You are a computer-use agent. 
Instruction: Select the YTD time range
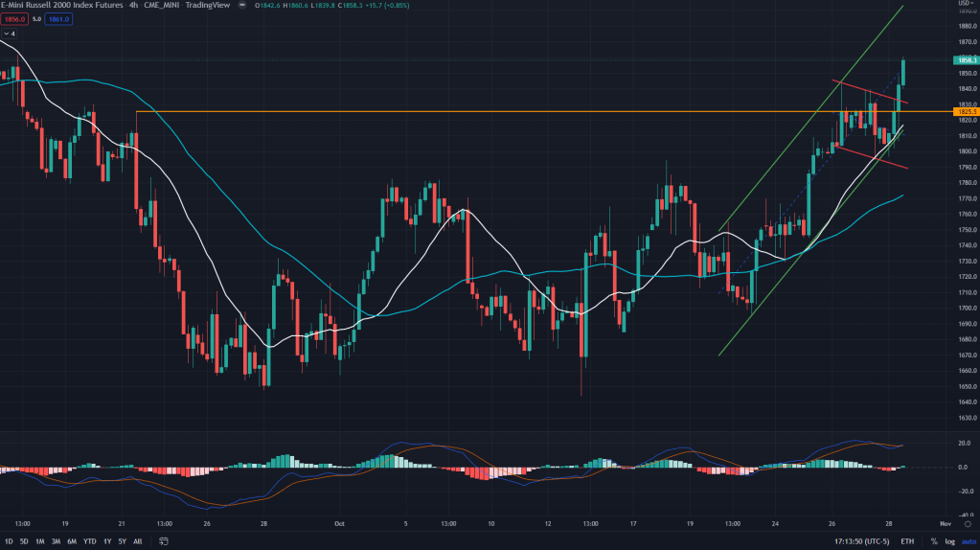click(88, 541)
